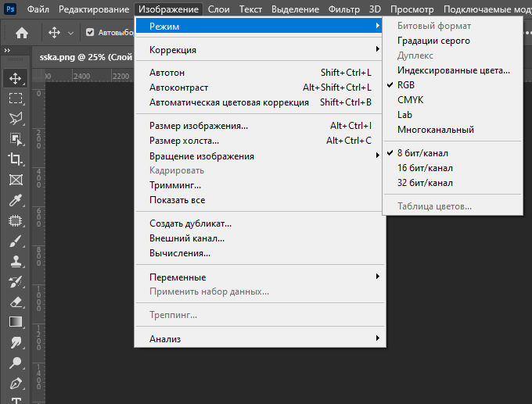Switch to the sska.png document tab

[x=86, y=58]
